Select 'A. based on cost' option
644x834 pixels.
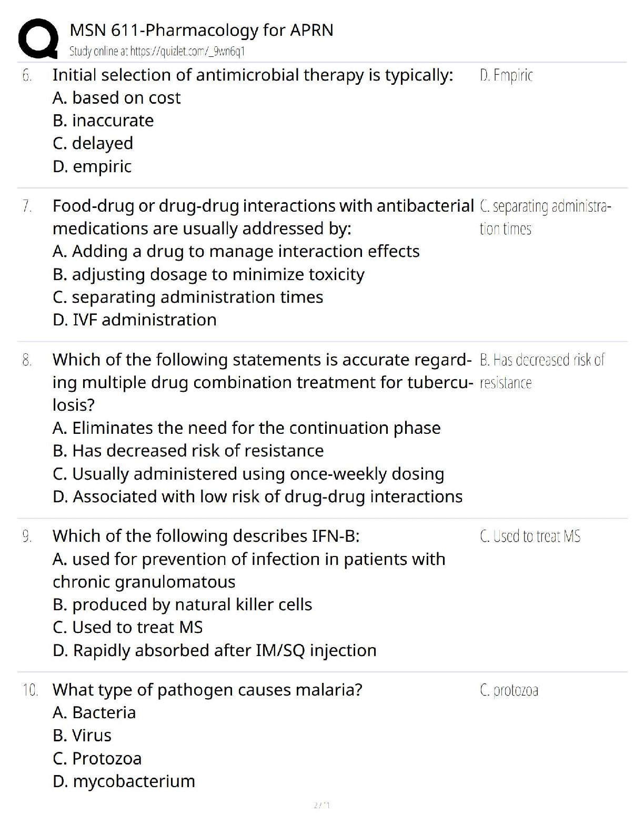click(x=116, y=98)
